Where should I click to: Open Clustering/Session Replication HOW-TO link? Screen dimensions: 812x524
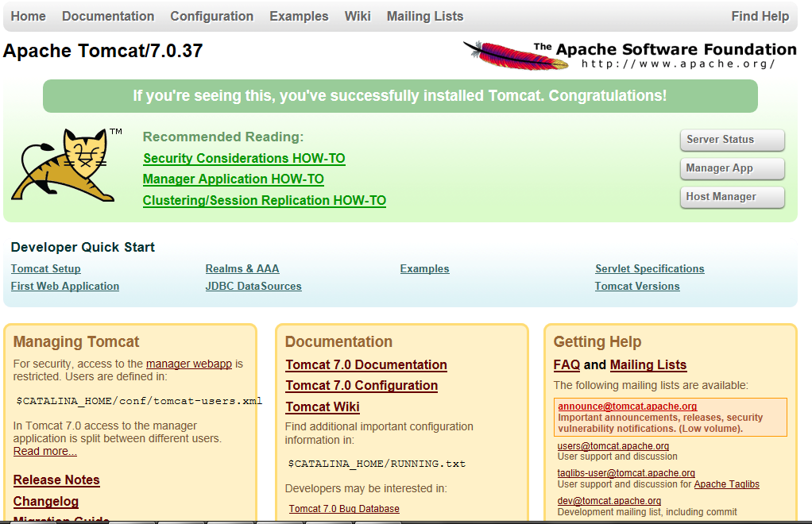(x=264, y=200)
